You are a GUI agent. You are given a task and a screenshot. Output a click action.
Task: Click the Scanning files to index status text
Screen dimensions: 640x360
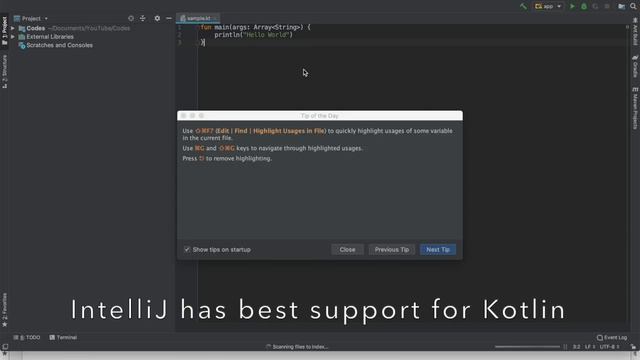pyautogui.click(x=300, y=347)
